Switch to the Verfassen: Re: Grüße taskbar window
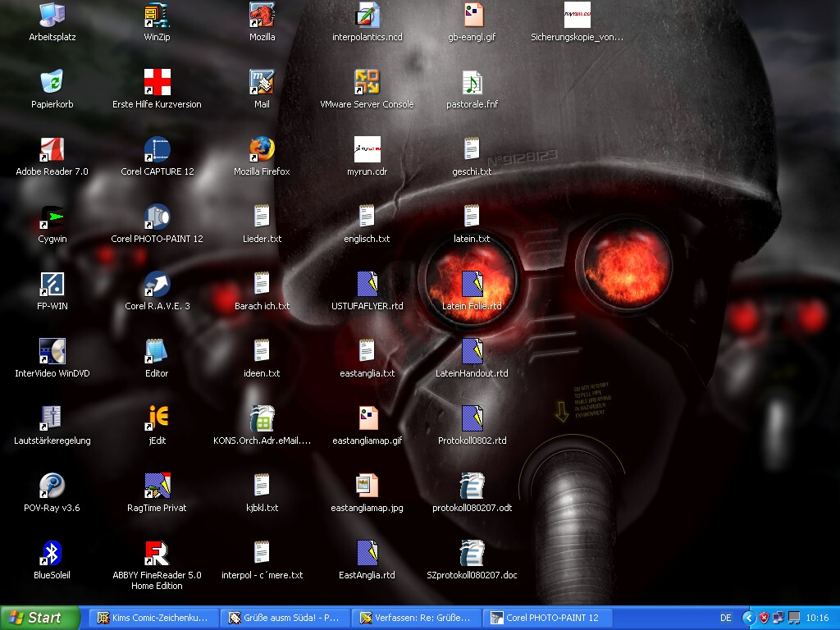The width and height of the screenshot is (840, 630). pos(415,618)
